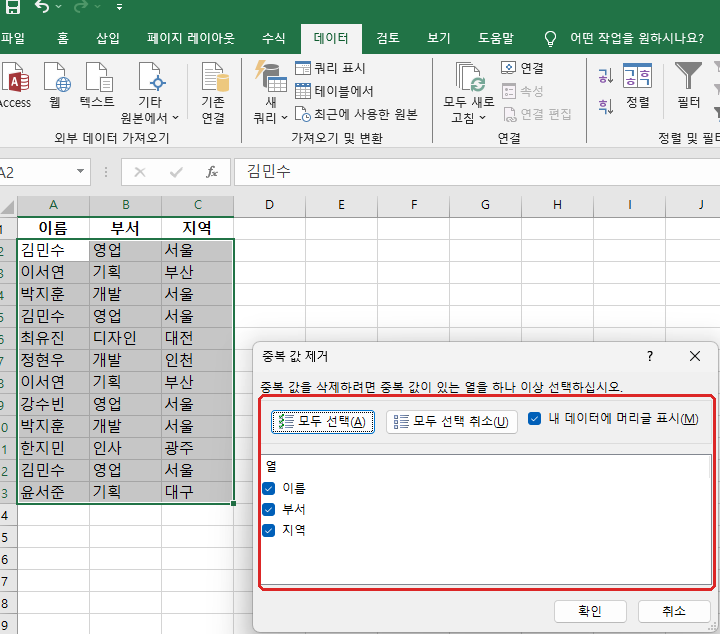Confirm with the 확인 button
This screenshot has height=634, width=720.
590,611
